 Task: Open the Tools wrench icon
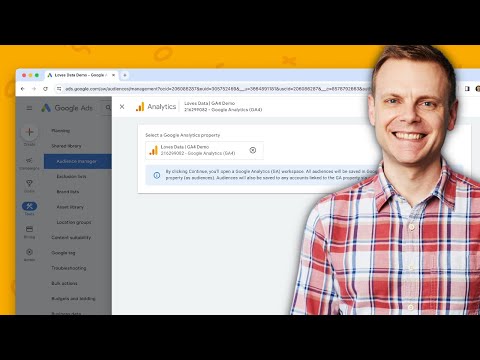tap(29, 206)
